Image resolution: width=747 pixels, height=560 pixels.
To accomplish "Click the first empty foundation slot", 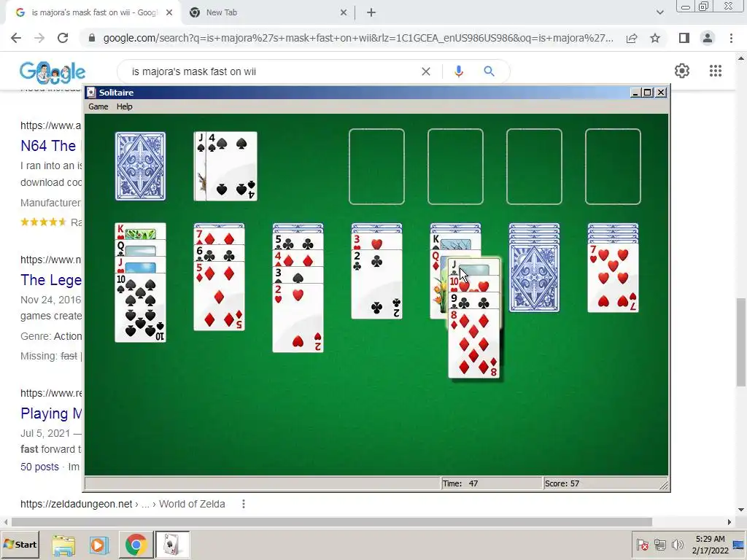I will (x=376, y=166).
